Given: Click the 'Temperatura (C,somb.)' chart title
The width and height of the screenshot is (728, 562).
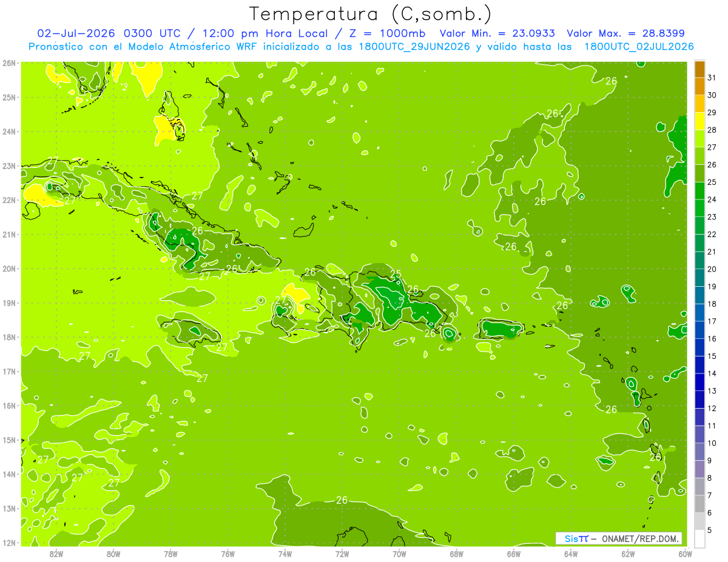Looking at the screenshot, I should point(370,14).
